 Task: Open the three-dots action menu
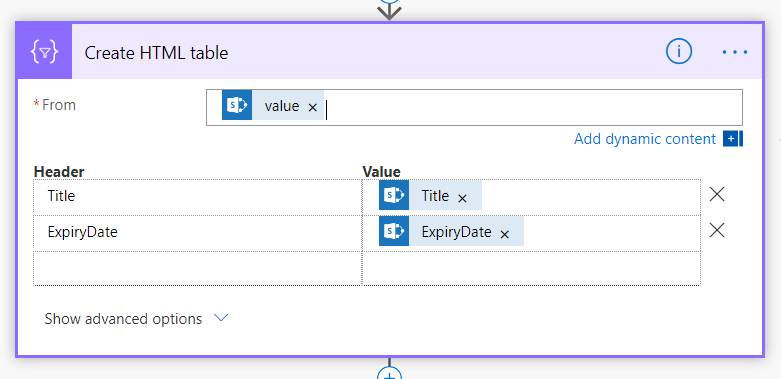pos(735,52)
